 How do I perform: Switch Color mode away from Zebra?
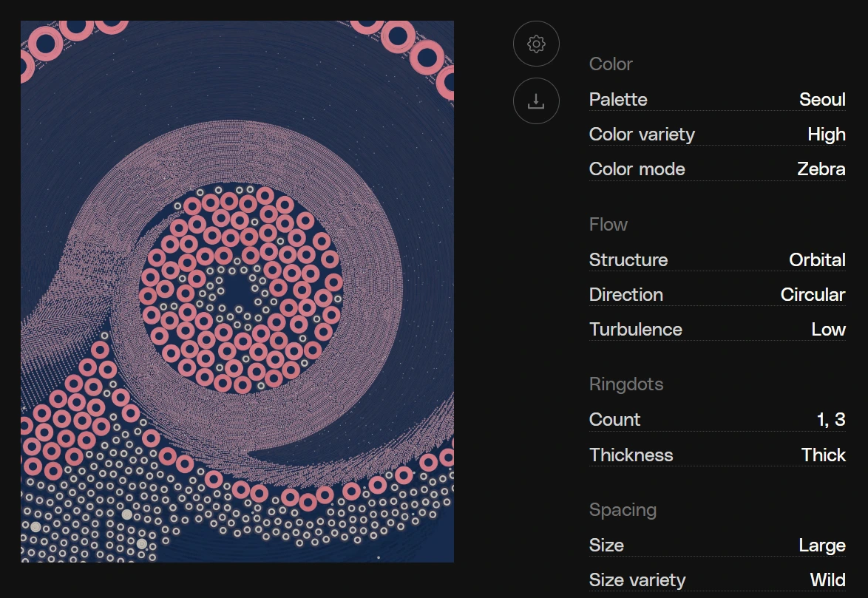click(x=717, y=169)
